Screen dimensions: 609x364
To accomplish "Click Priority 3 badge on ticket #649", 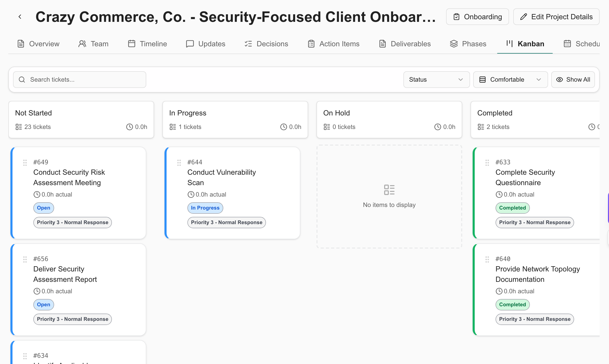I will (x=73, y=223).
